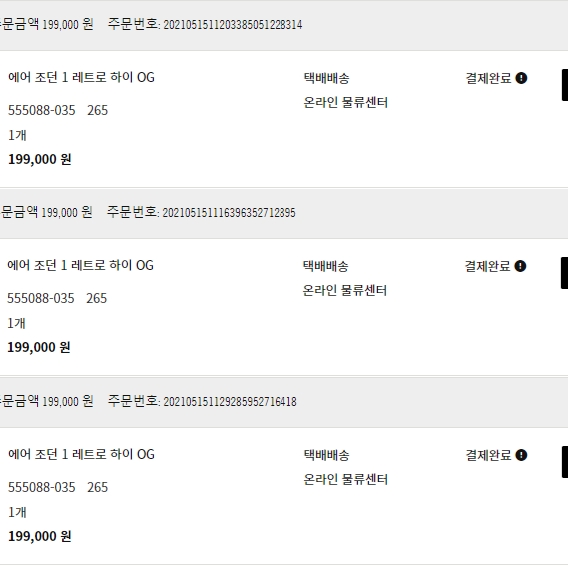Click 결제완료 status text in third order
The width and height of the screenshot is (568, 568).
click(488, 455)
